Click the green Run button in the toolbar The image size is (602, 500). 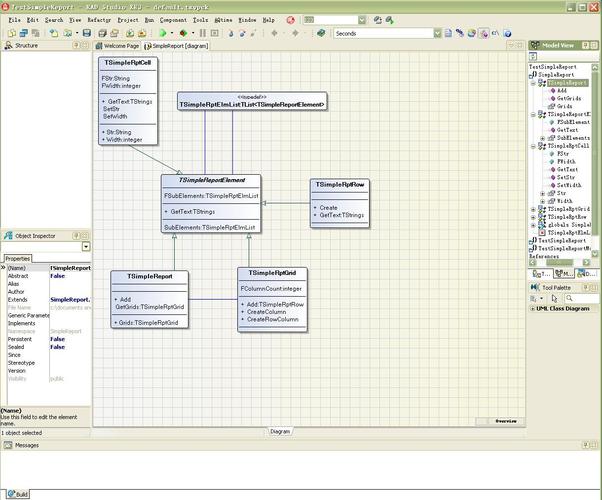coord(162,33)
